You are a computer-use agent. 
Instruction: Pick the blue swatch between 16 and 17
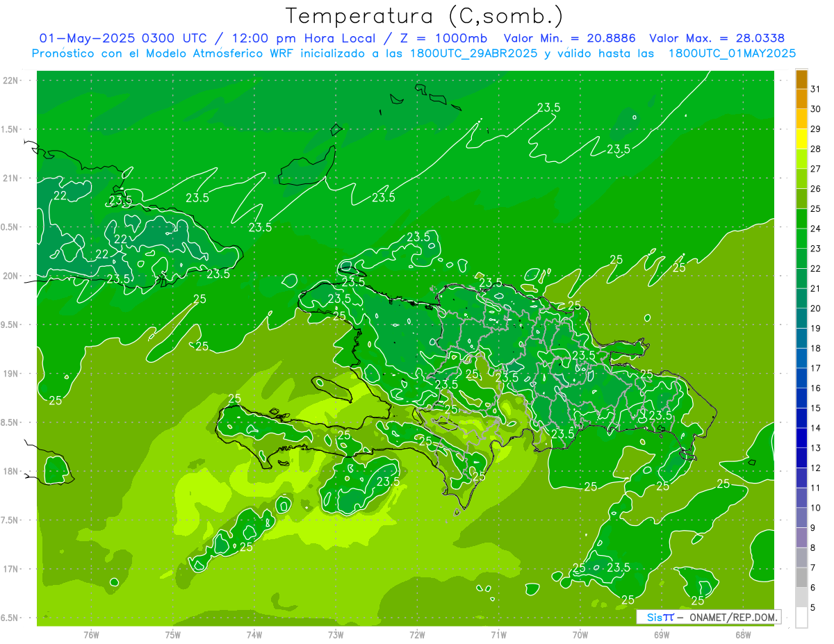801,378
